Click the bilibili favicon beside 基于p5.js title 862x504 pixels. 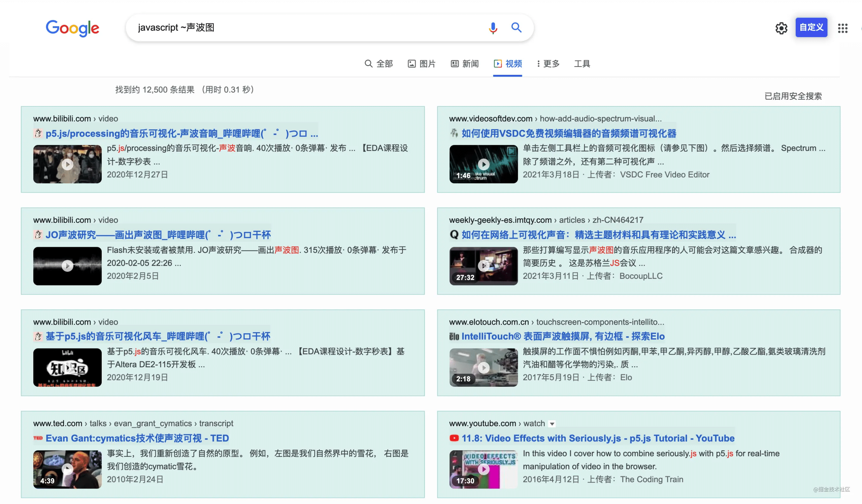coord(38,336)
